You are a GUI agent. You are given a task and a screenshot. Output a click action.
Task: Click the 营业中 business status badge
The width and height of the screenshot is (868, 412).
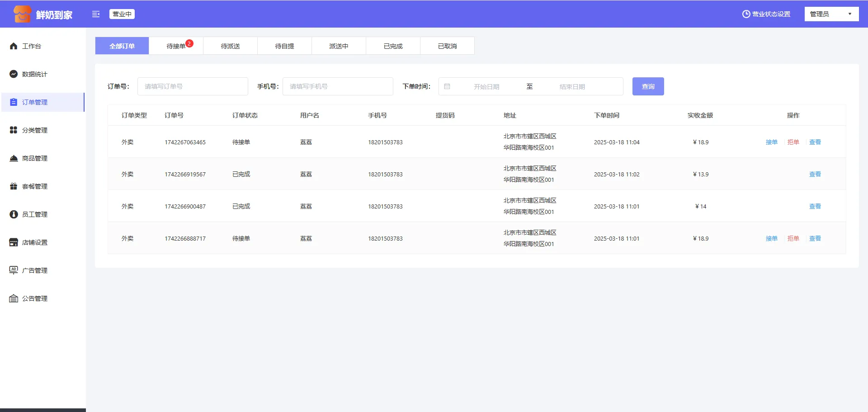tap(122, 14)
